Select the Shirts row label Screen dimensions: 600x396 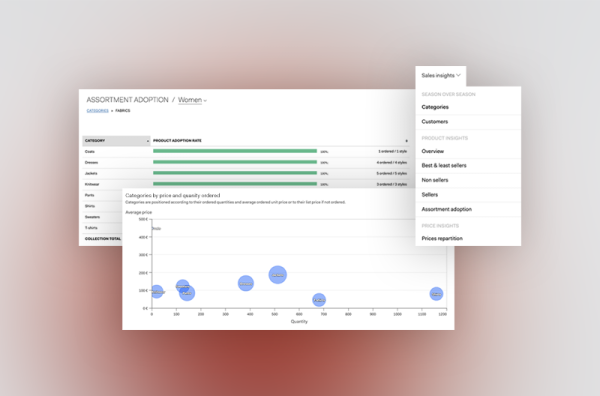tap(90, 206)
